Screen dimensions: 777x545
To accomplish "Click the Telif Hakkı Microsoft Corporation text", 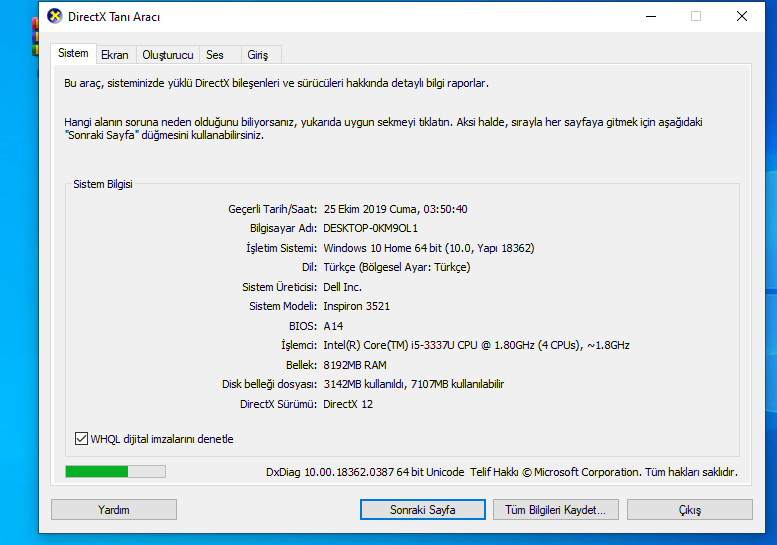I will pos(604,472).
